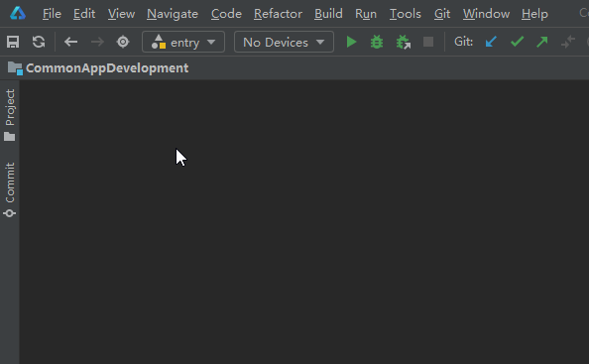The height and width of the screenshot is (364, 589).
Task: Start debugging with the green bug icon
Action: pos(377,42)
